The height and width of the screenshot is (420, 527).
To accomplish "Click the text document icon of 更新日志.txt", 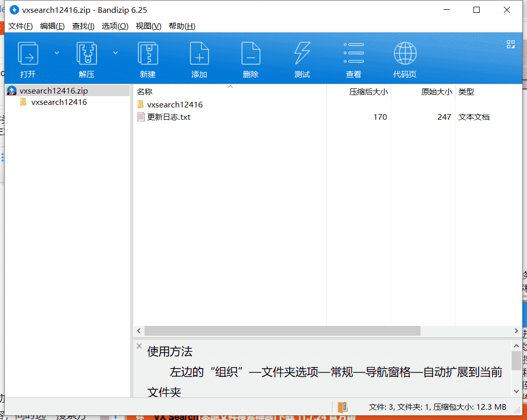I will pyautogui.click(x=141, y=117).
